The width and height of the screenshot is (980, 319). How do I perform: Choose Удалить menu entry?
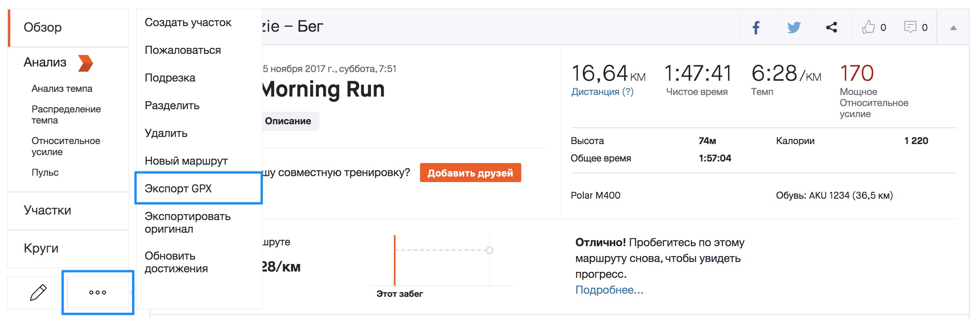tap(166, 133)
